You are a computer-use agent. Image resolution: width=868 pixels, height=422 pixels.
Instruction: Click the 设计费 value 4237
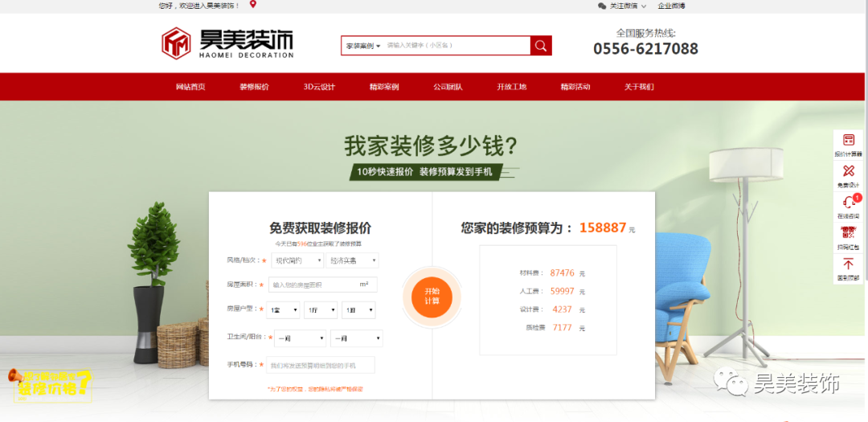(563, 309)
